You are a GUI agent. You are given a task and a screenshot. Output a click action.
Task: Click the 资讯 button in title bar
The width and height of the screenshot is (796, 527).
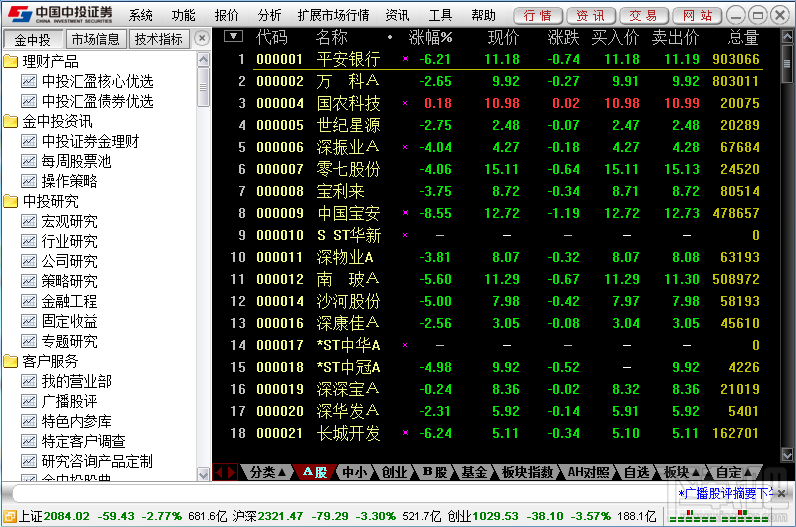[591, 16]
